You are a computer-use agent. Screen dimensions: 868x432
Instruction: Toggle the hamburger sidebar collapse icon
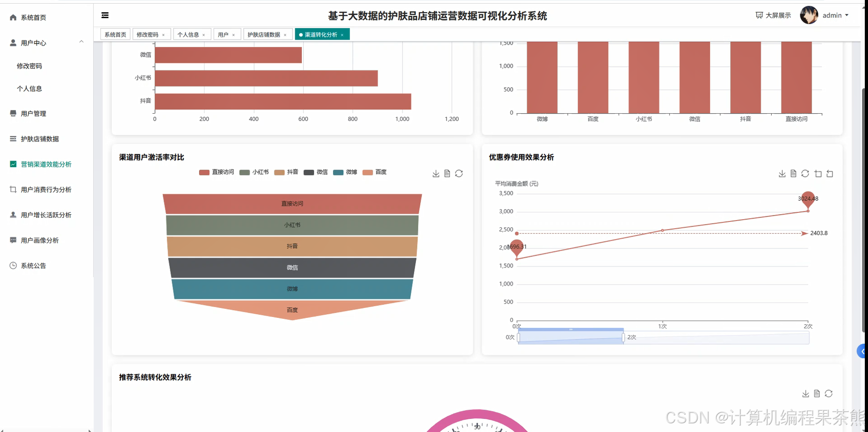tap(105, 15)
